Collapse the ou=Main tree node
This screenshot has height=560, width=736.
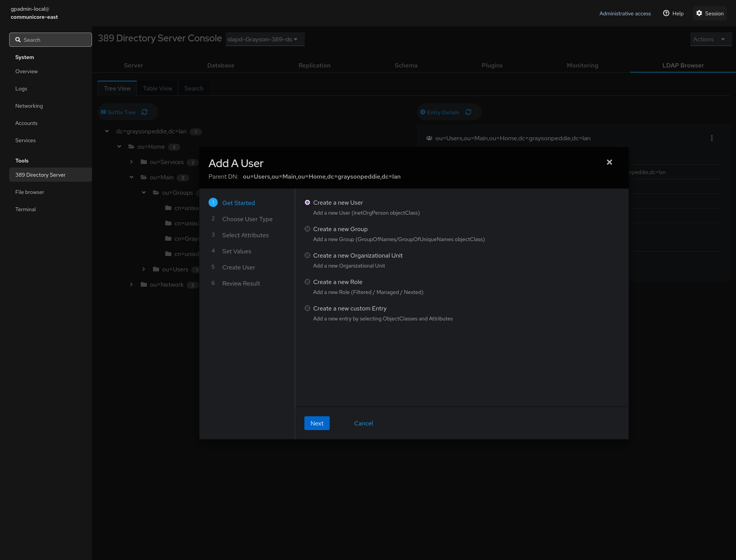click(131, 177)
